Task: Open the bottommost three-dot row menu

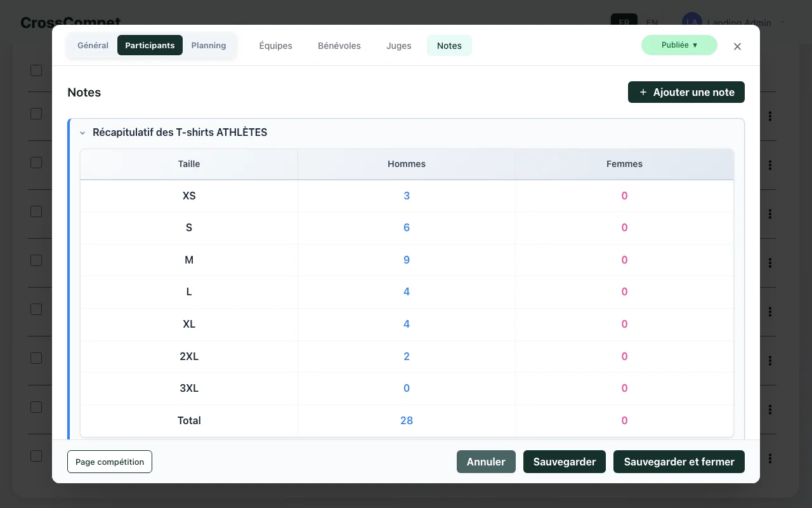Action: [770, 458]
